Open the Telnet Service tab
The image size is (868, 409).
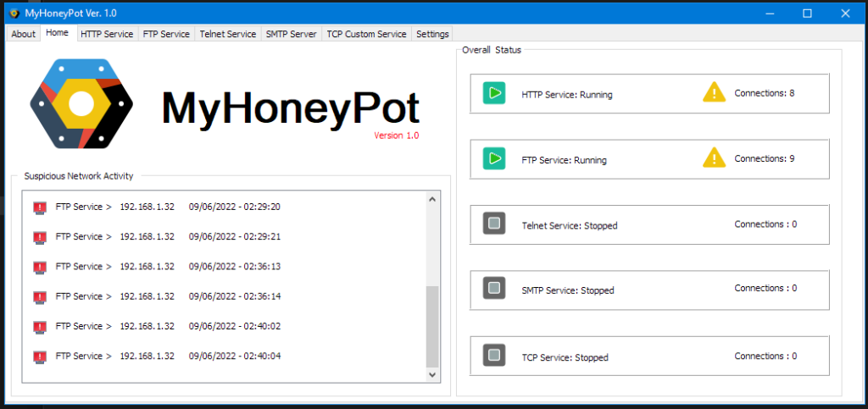pyautogui.click(x=227, y=34)
